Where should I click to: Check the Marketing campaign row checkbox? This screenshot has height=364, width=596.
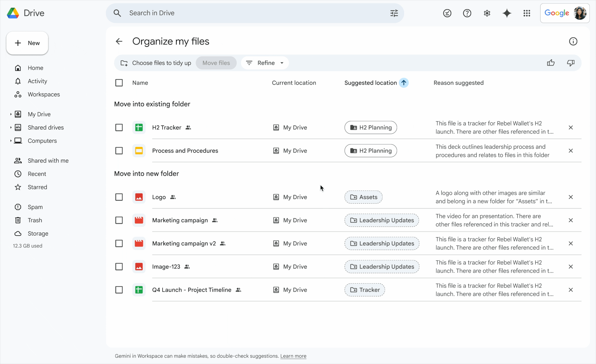[119, 220]
